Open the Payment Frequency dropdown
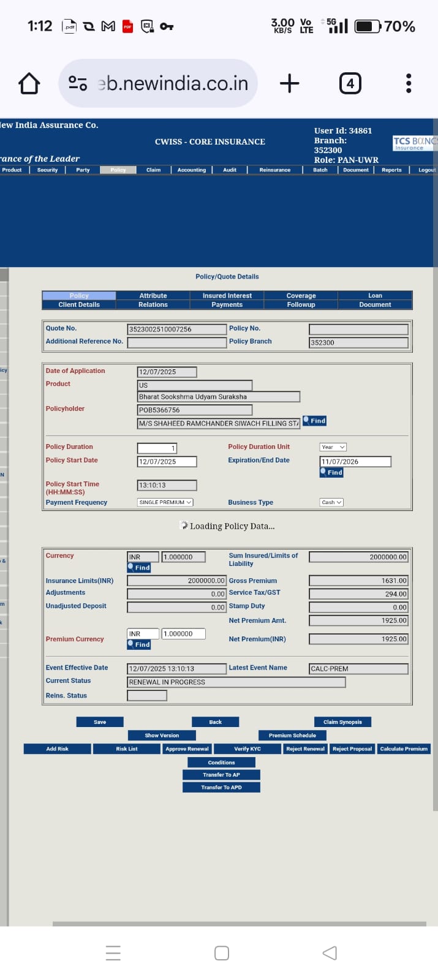 click(165, 502)
